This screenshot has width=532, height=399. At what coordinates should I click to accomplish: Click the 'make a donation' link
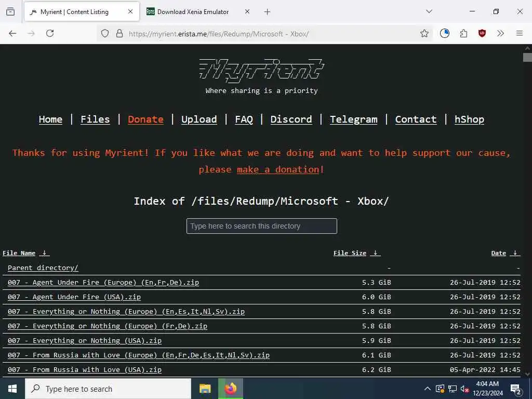[x=278, y=169]
